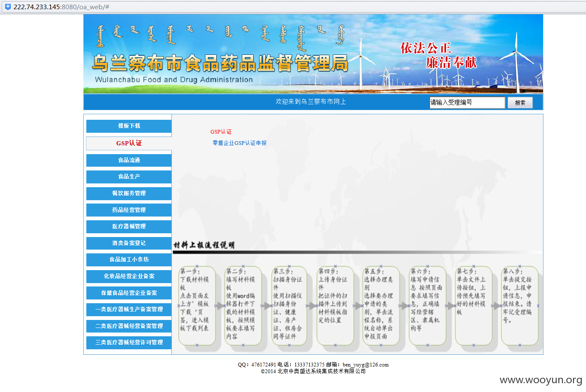Click the shield icon in address bar

tap(8, 7)
